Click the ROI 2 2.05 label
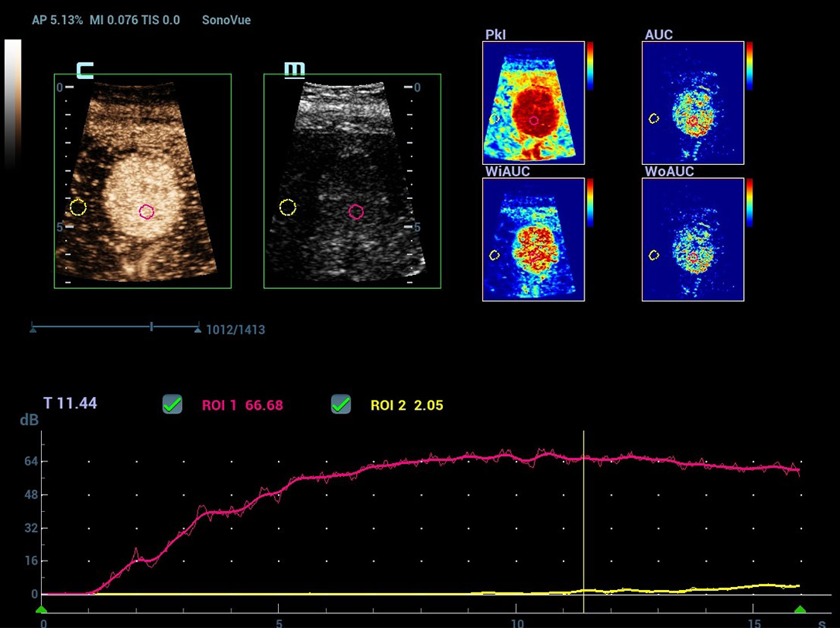Viewport: 840px width, 628px height. (406, 405)
